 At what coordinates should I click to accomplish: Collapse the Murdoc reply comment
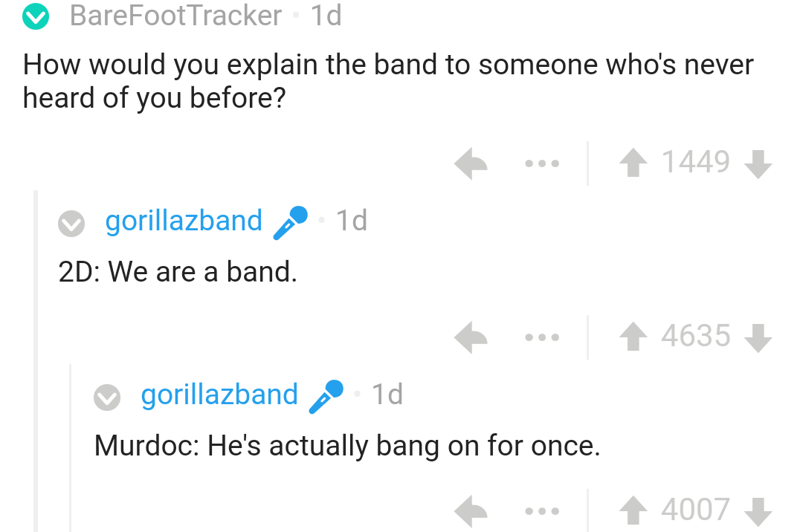[x=107, y=396]
